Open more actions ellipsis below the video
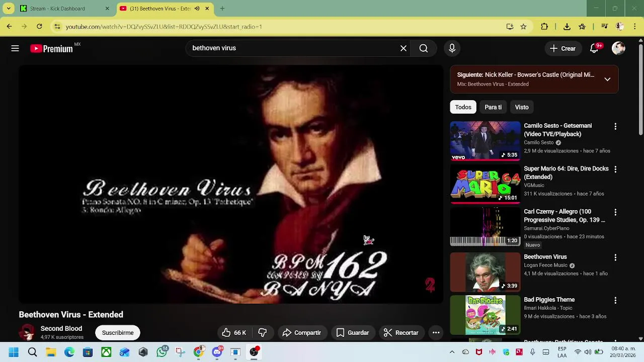 click(x=436, y=333)
